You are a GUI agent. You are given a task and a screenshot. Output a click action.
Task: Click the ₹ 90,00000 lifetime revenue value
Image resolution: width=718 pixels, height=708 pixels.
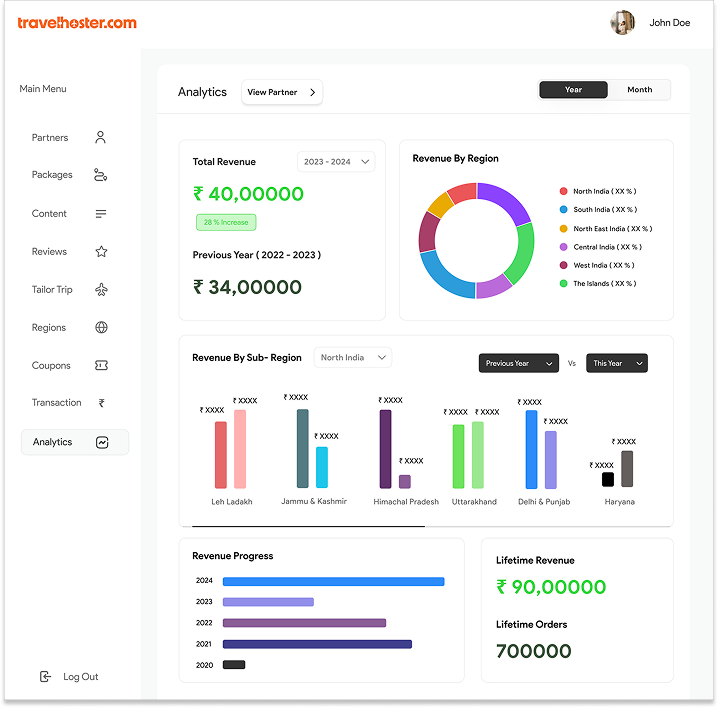coord(551,587)
